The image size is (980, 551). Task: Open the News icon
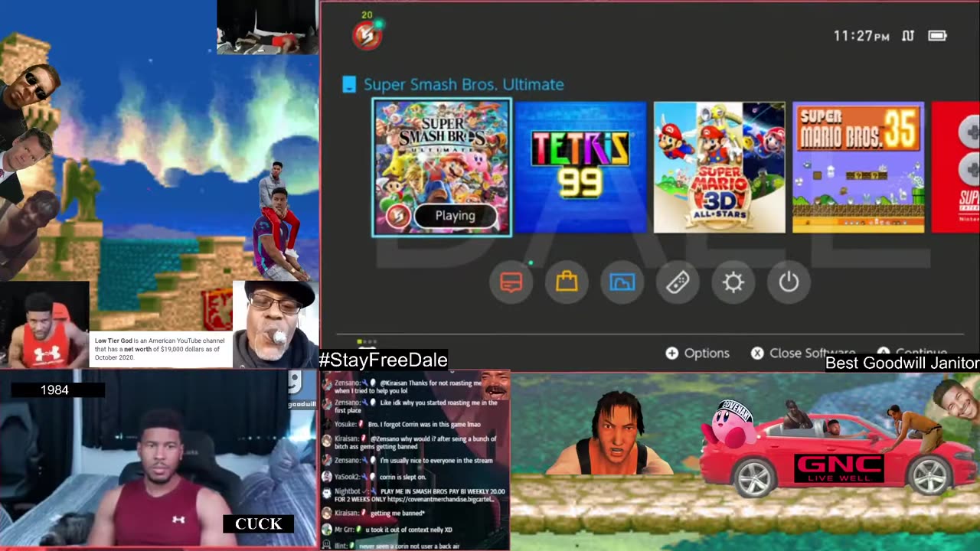pyautogui.click(x=511, y=282)
